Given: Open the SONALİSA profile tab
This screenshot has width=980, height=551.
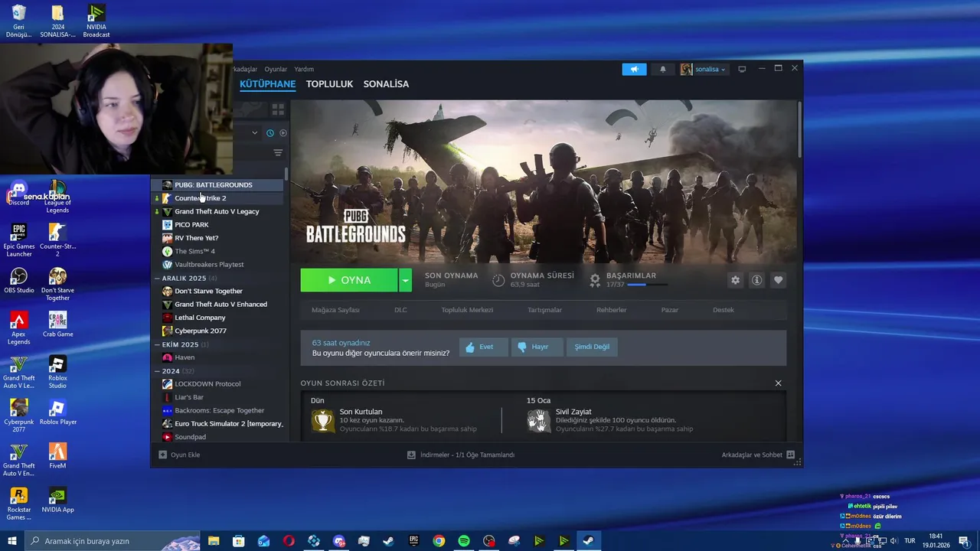Looking at the screenshot, I should tap(386, 84).
